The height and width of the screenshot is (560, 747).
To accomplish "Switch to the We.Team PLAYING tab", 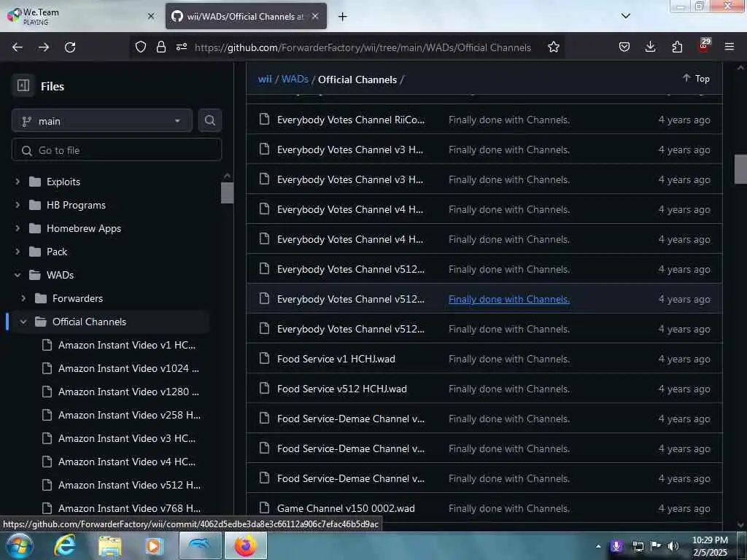I will coord(81,16).
